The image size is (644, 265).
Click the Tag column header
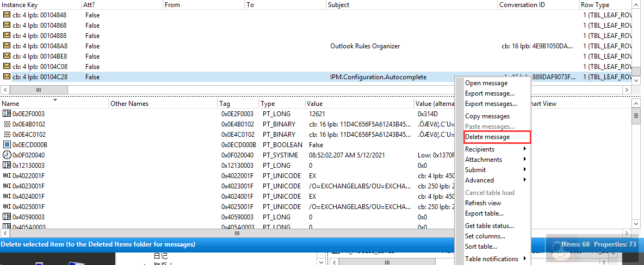[225, 104]
